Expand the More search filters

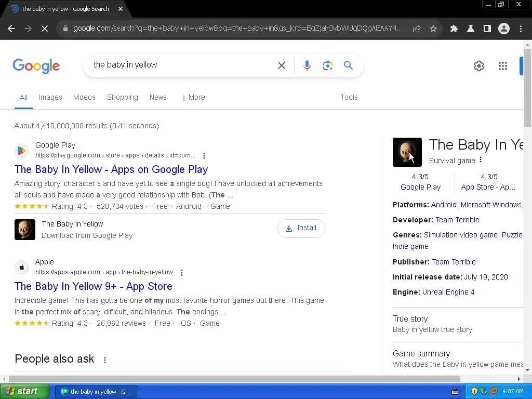(x=193, y=97)
